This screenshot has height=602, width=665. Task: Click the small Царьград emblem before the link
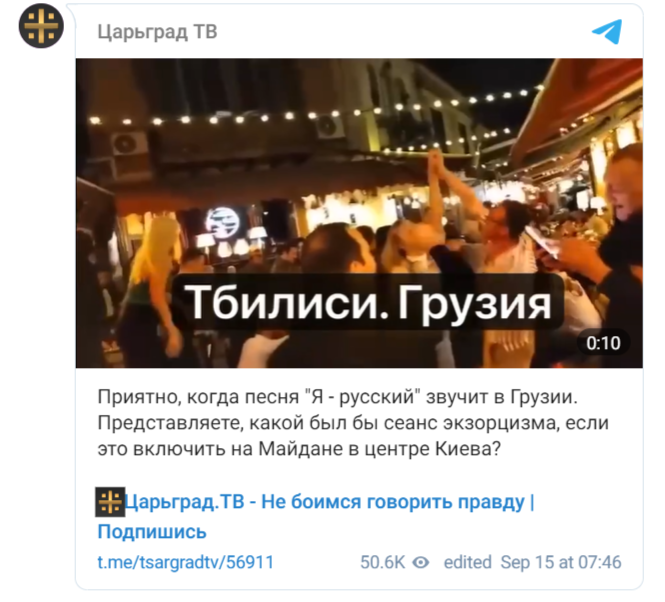110,502
